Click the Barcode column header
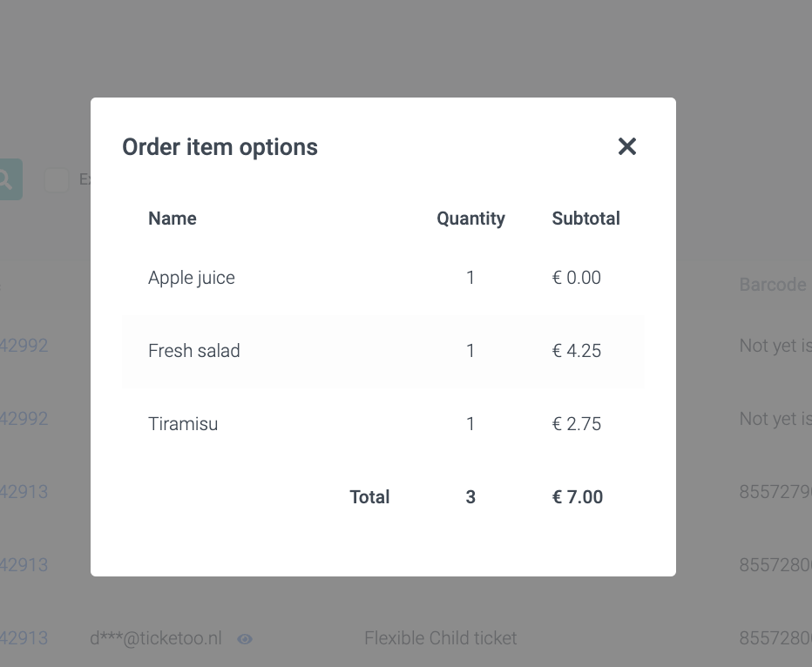This screenshot has height=667, width=812. (x=773, y=285)
